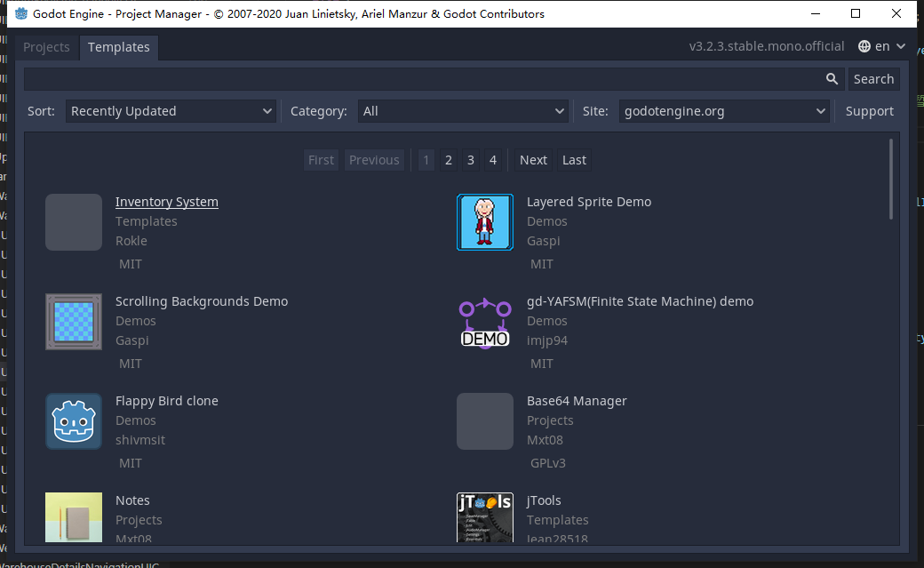Open the Layered Sprite Demo thumbnail
This screenshot has height=568, width=924.
click(x=484, y=222)
